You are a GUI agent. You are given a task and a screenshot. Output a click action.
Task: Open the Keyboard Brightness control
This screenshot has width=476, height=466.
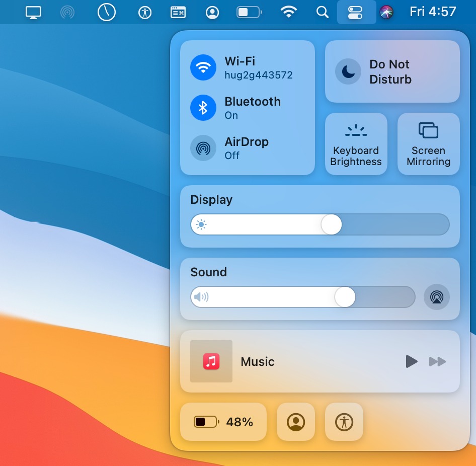click(356, 144)
